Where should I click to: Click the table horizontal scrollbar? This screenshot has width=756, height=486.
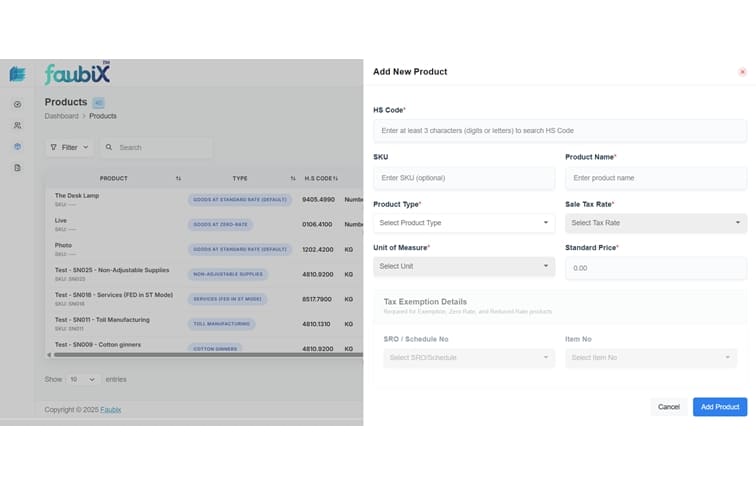click(200, 354)
